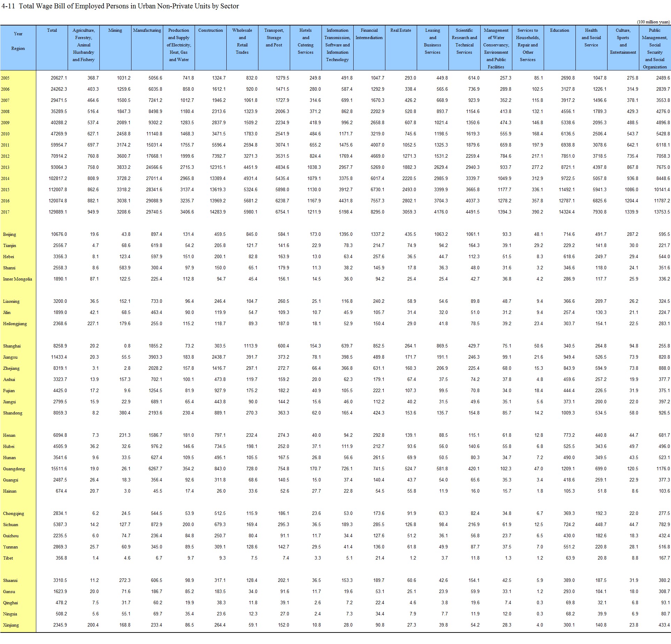Click the 'Region' label in header
This screenshot has width=671, height=644.
pos(18,48)
